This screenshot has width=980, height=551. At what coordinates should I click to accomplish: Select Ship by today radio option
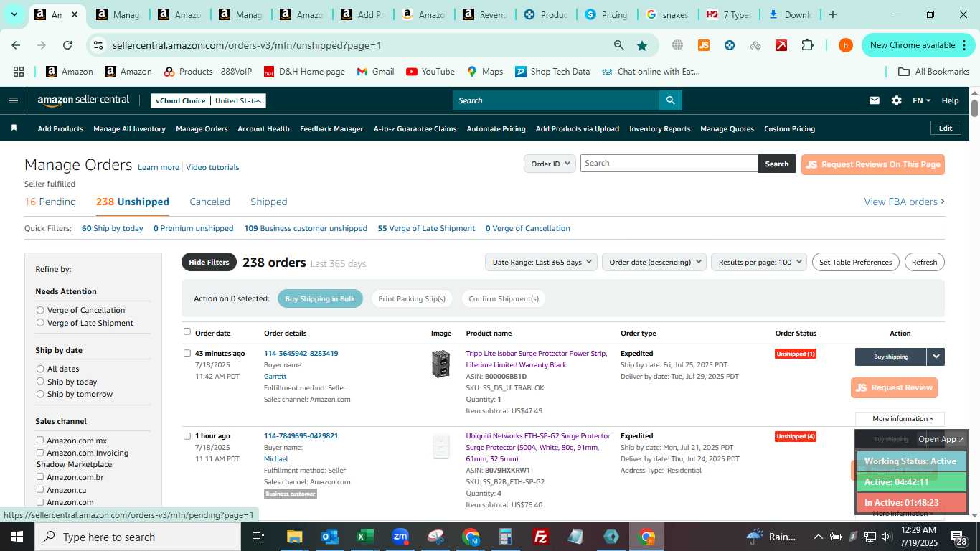(x=40, y=382)
